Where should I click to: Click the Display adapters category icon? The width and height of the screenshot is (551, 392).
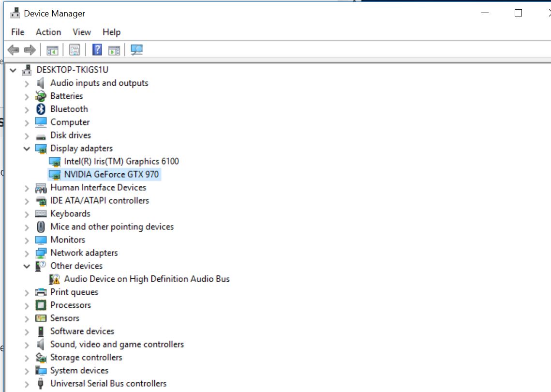[41, 149]
